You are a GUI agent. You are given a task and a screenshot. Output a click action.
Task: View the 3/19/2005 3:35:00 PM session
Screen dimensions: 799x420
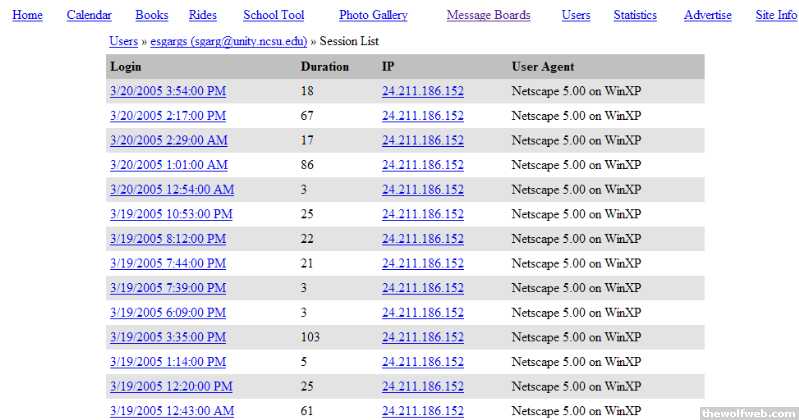pyautogui.click(x=168, y=337)
